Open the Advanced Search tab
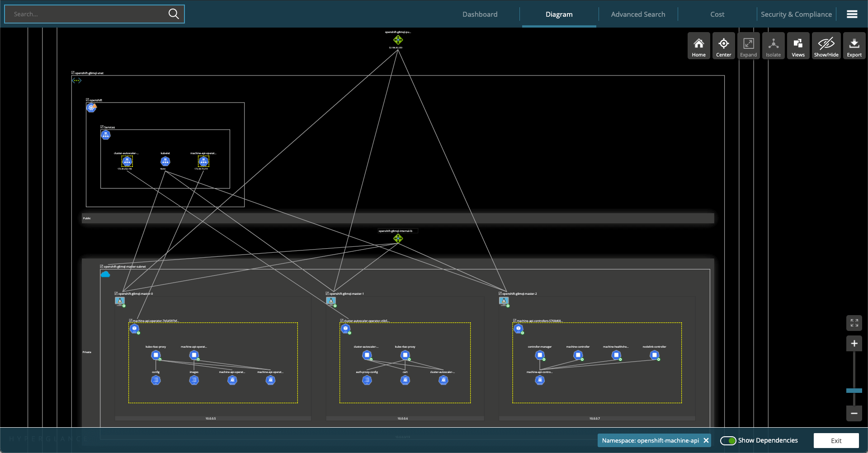 click(x=638, y=14)
